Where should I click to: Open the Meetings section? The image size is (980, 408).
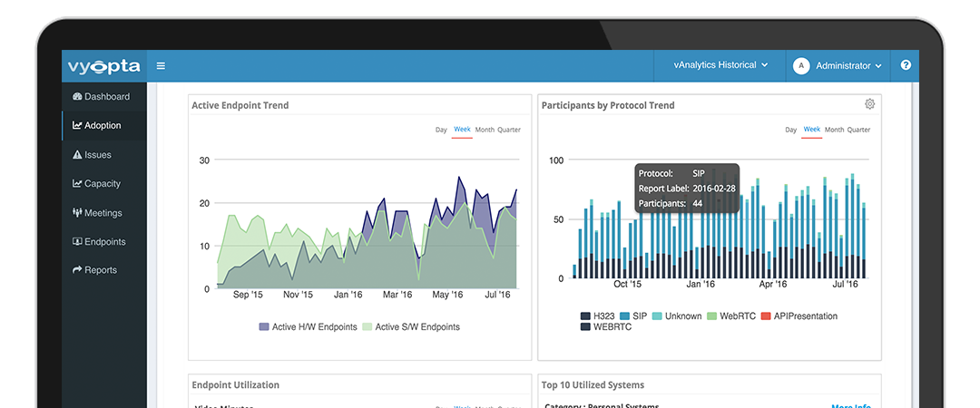(104, 212)
